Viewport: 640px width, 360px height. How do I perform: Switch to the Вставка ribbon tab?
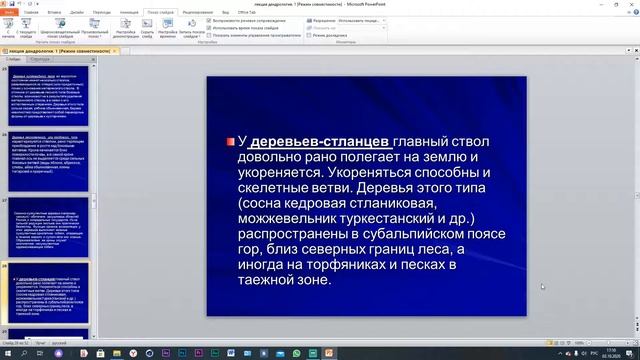click(x=54, y=12)
